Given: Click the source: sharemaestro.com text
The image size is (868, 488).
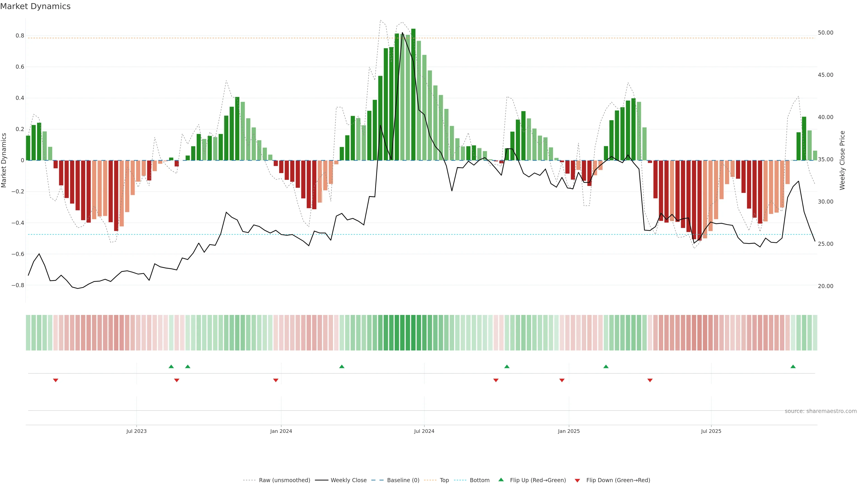Looking at the screenshot, I should tap(821, 411).
